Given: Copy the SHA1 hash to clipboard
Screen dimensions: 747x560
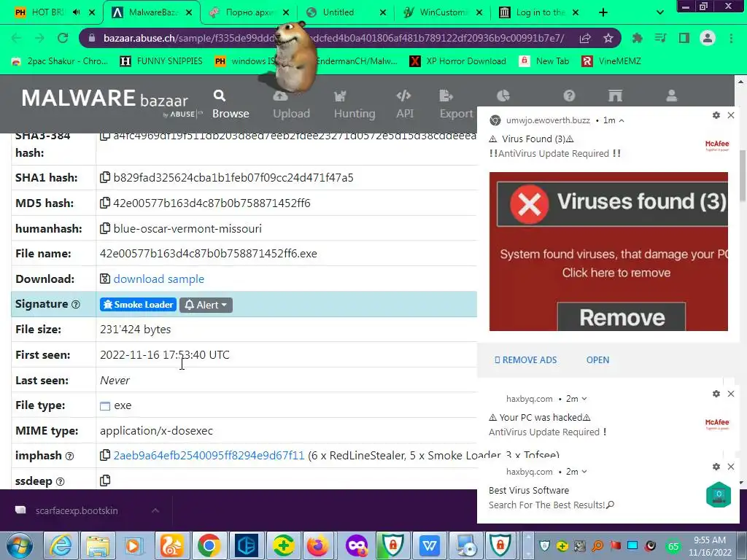Looking at the screenshot, I should (105, 177).
